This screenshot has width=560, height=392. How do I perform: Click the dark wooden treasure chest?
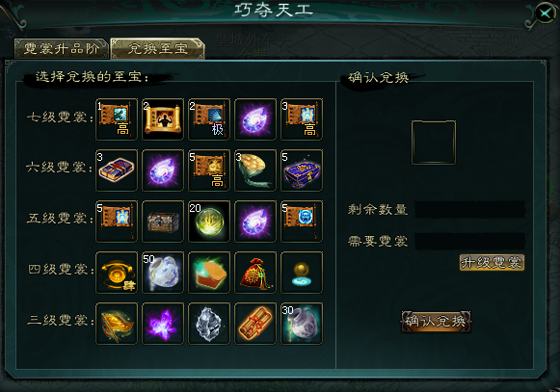coord(163,222)
